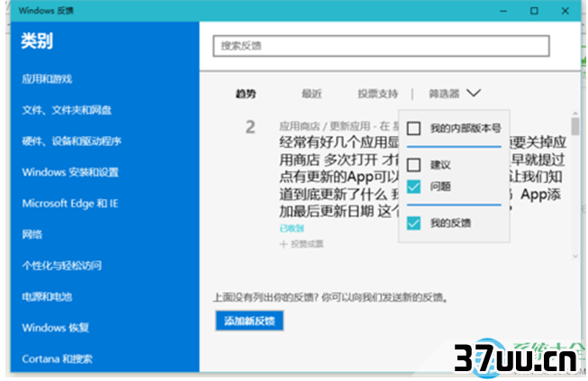Uncheck the 问题 filter checkbox
Image resolution: width=588 pixels, height=381 pixels.
(413, 186)
